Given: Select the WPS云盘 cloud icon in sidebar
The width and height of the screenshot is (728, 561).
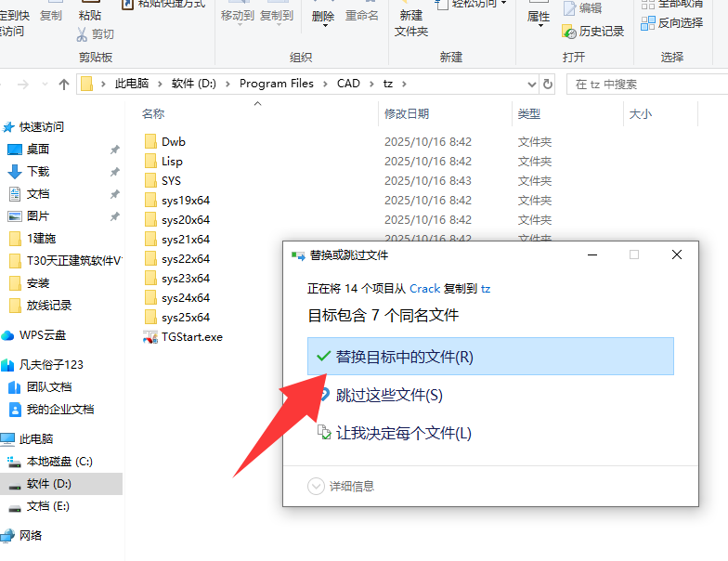Looking at the screenshot, I should pyautogui.click(x=8, y=335).
